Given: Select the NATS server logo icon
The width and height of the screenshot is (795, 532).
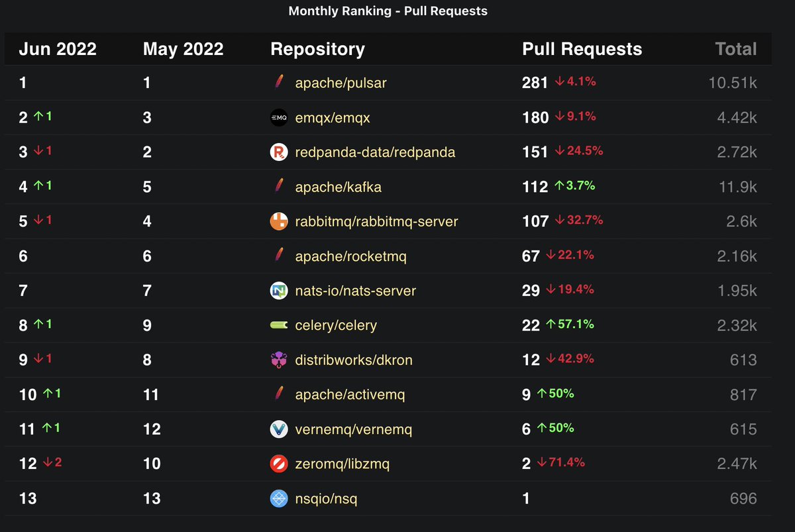Looking at the screenshot, I should click(x=278, y=290).
